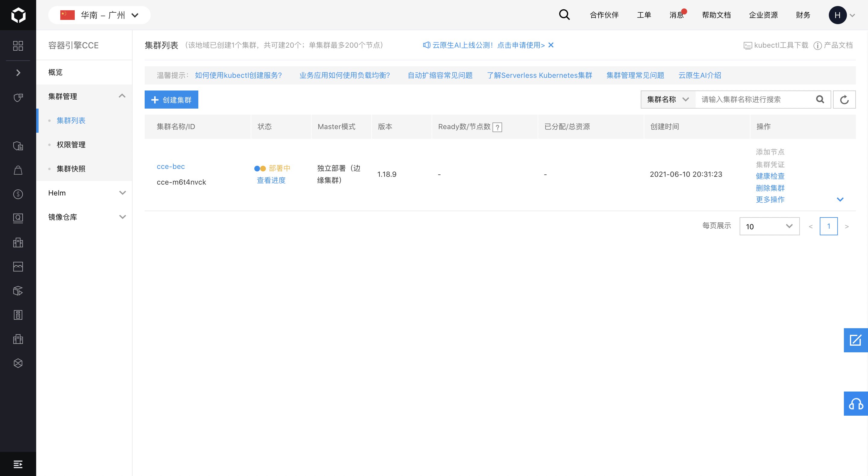Click the shopping bag sidebar icon
This screenshot has width=868, height=476.
tap(18, 170)
